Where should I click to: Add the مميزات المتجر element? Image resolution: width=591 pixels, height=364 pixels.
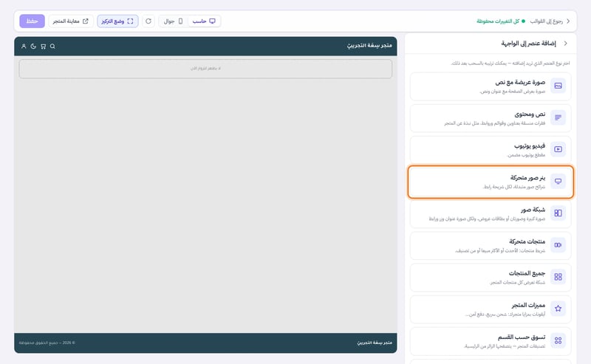coord(491,309)
